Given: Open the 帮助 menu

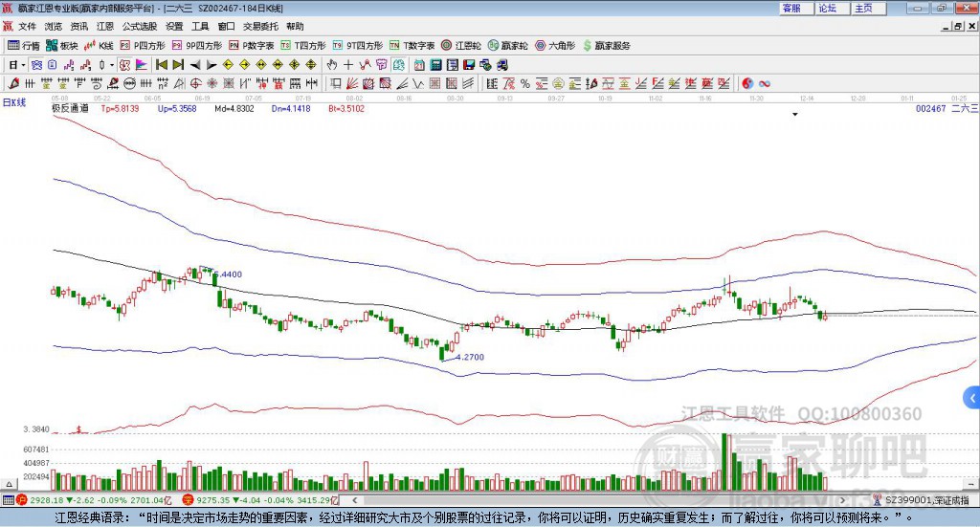Looking at the screenshot, I should (x=295, y=26).
